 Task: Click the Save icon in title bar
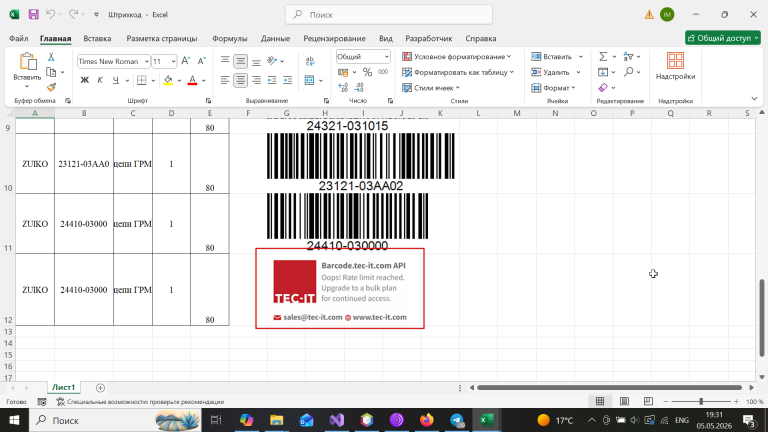[x=33, y=14]
